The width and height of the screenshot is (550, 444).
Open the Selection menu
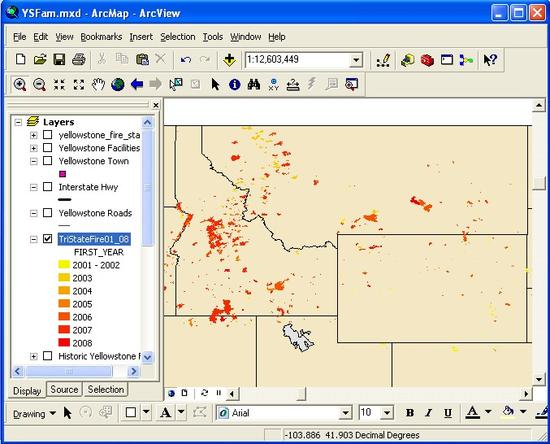[x=177, y=37]
